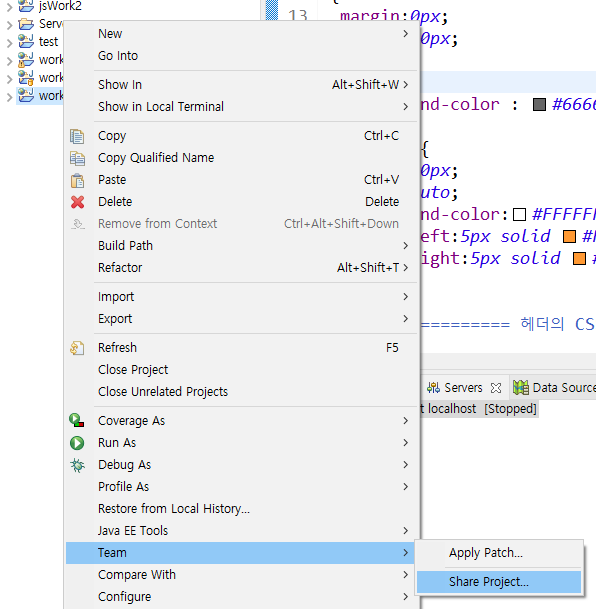Screen dimensions: 596x609
Task: Click the orange swatch on border-left line
Action: (569, 236)
